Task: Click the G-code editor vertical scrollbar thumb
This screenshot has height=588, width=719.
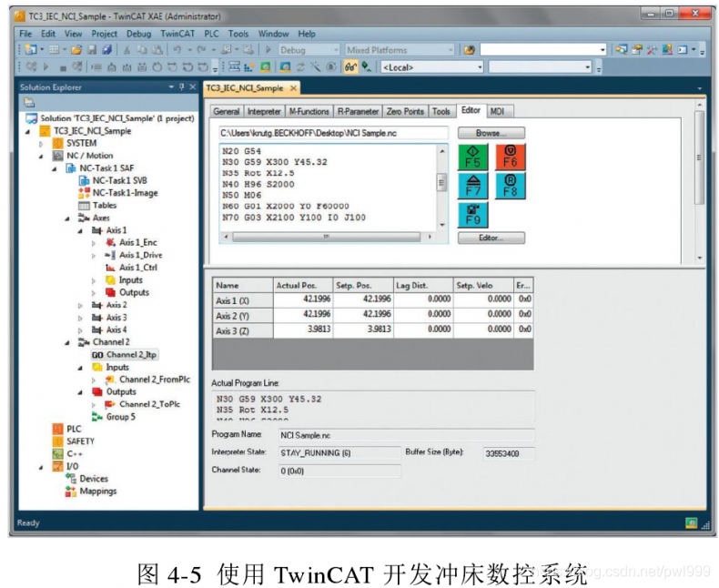Action: 442,182
